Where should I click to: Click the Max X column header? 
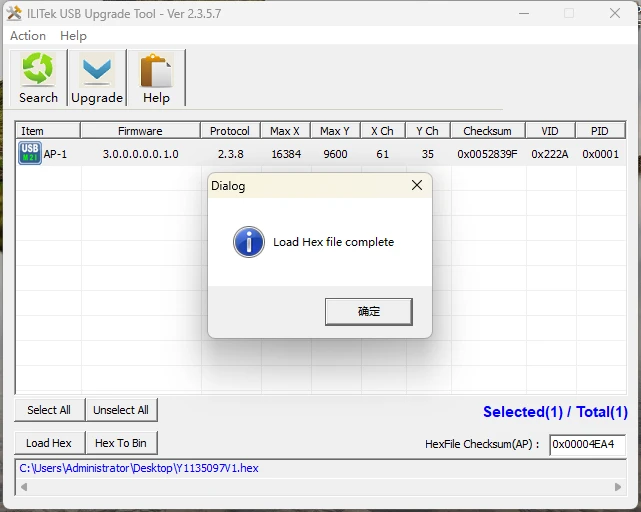285,131
